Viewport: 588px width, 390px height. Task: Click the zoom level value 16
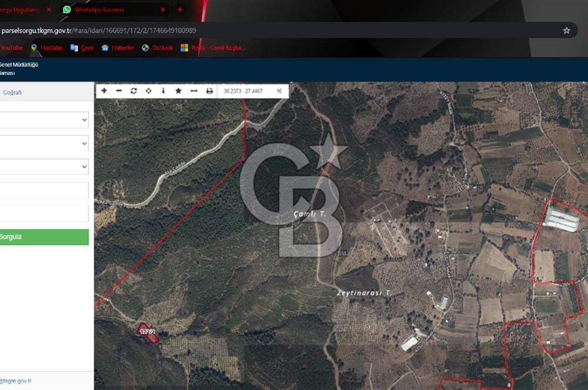(279, 91)
